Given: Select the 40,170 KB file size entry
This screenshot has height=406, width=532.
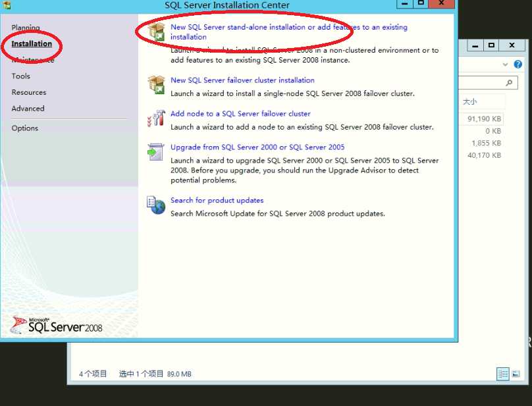Looking at the screenshot, I should [484, 155].
